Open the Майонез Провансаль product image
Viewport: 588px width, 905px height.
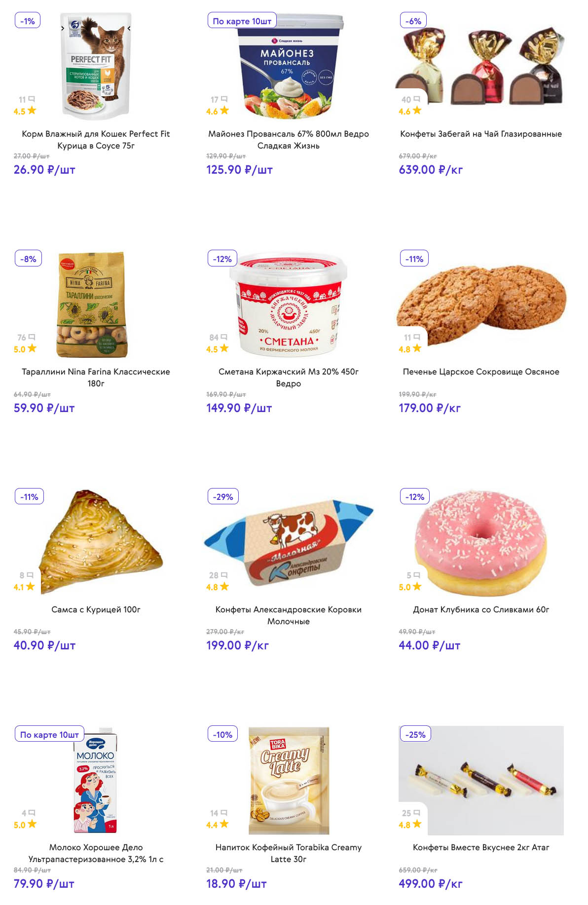[x=289, y=66]
